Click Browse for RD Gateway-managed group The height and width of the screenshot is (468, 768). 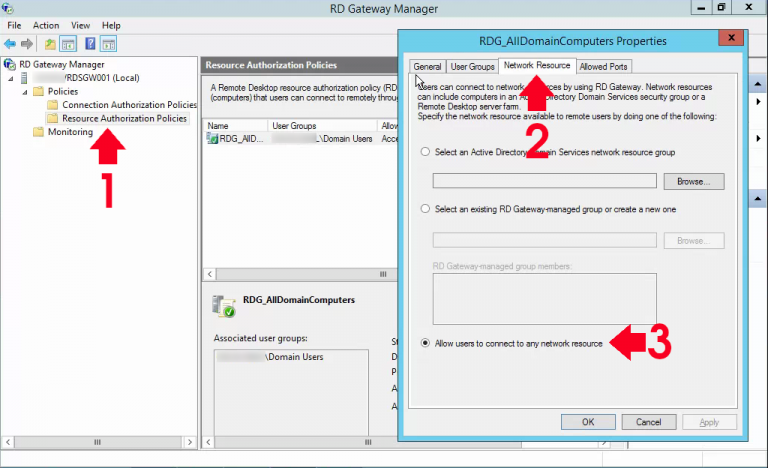click(694, 241)
